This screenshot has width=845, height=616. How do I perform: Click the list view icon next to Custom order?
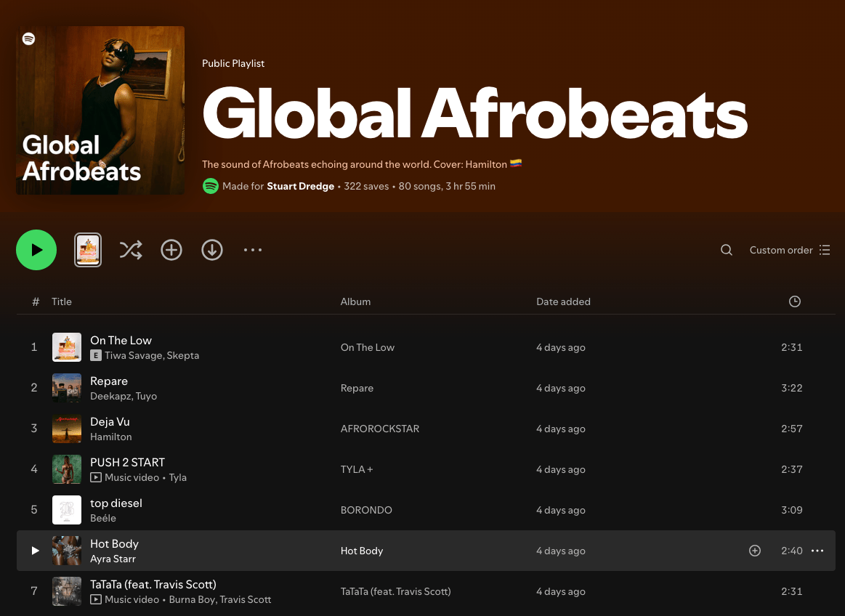825,250
